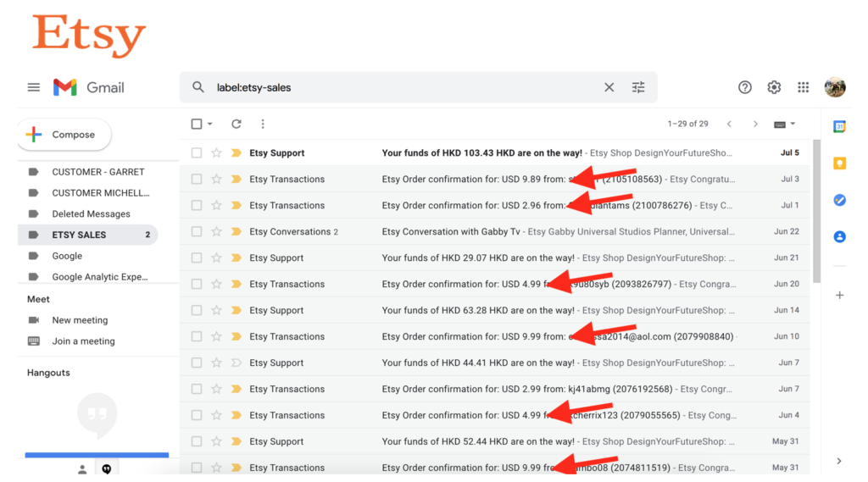Image resolution: width=868 pixels, height=482 pixels.
Task: Open Contacts side panel icon
Action: (840, 237)
